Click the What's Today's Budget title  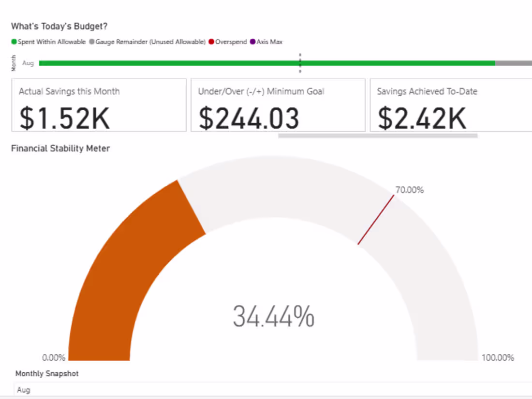(x=59, y=27)
